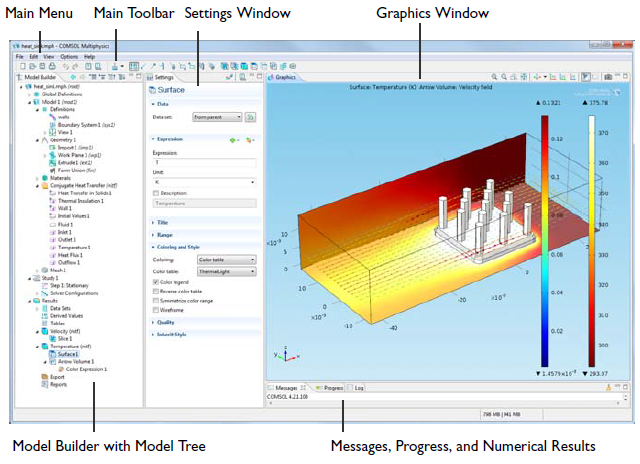The height and width of the screenshot is (464, 640).
Task: Click the icon next to Data set dropdown
Action: [250, 117]
